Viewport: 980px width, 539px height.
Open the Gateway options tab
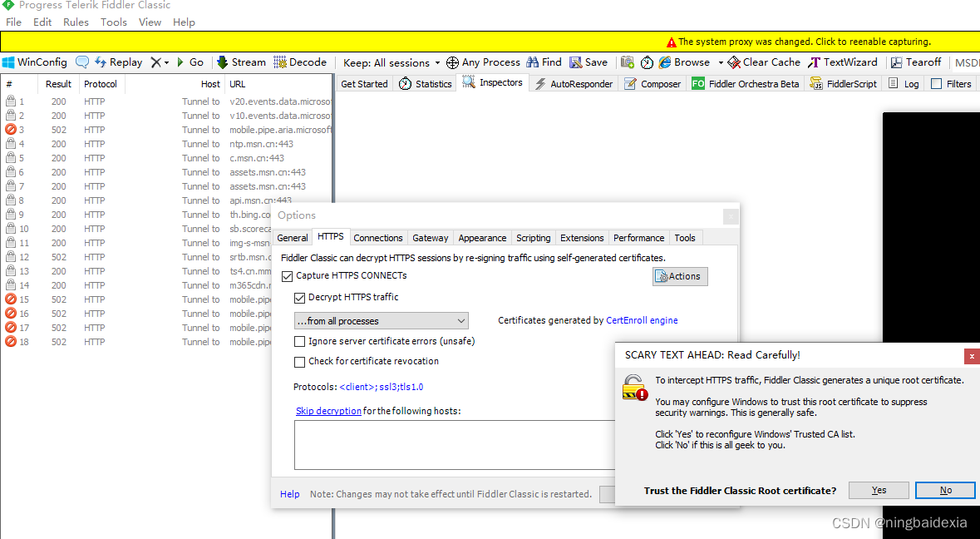[430, 238]
